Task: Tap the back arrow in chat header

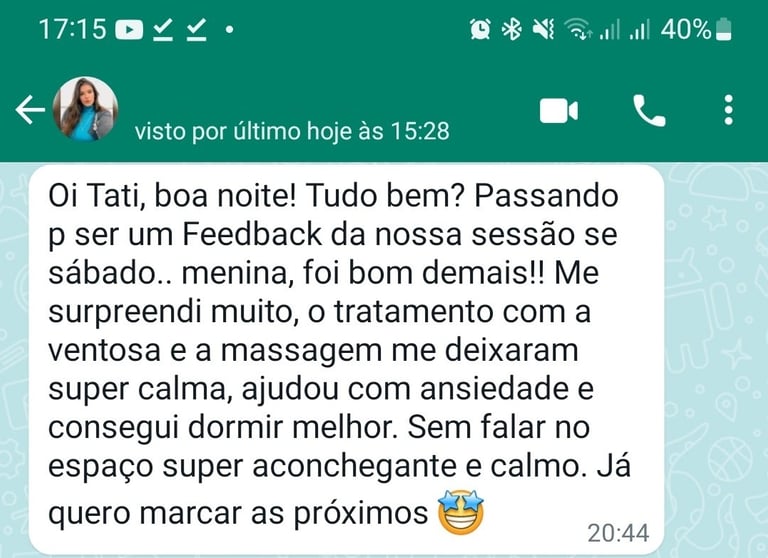Action: coord(30,110)
